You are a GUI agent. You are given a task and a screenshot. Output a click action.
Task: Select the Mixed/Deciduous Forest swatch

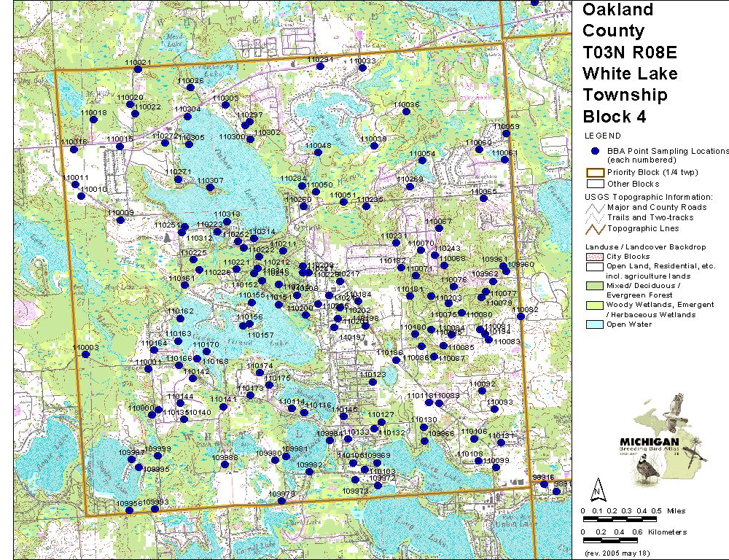click(595, 286)
